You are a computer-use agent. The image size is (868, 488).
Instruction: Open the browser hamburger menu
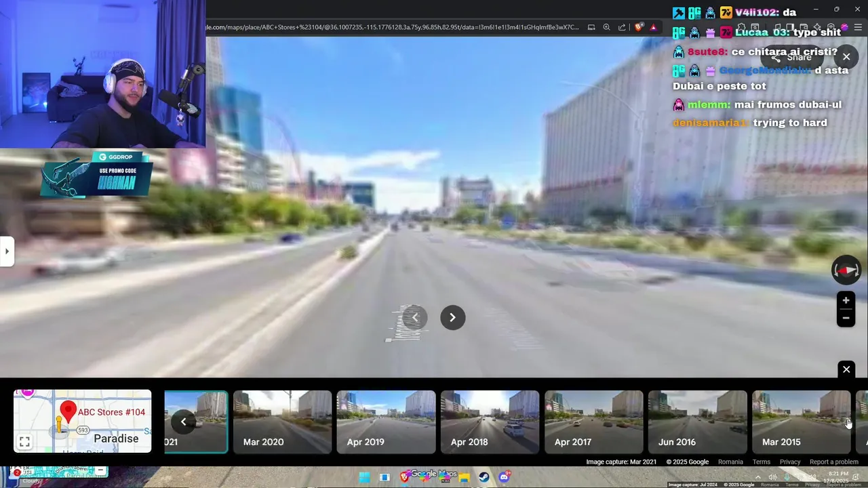(859, 27)
